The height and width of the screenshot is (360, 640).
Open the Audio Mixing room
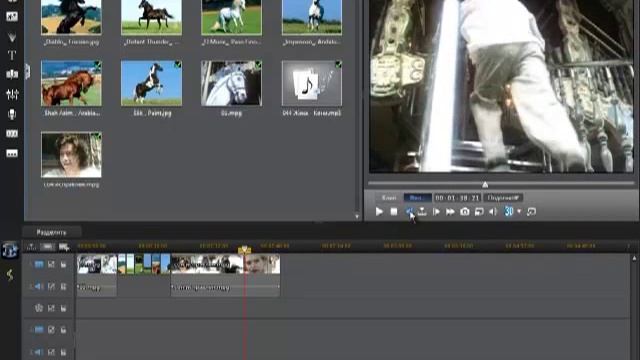tap(12, 95)
